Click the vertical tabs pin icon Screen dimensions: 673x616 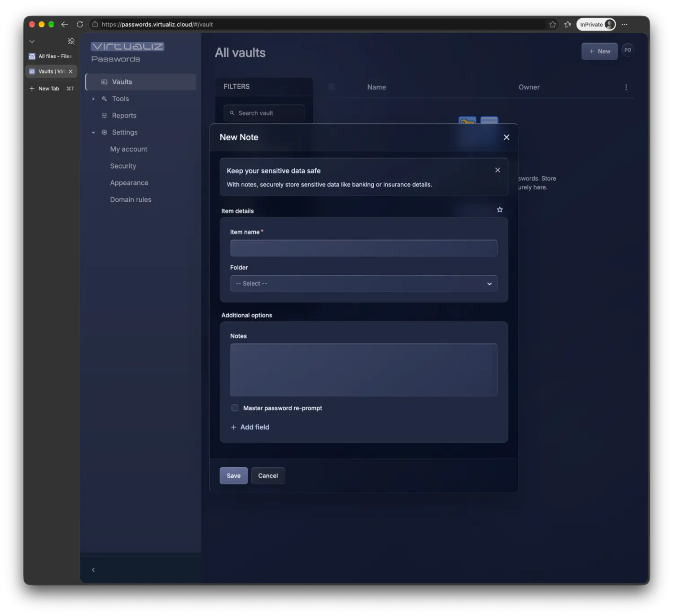click(x=71, y=41)
